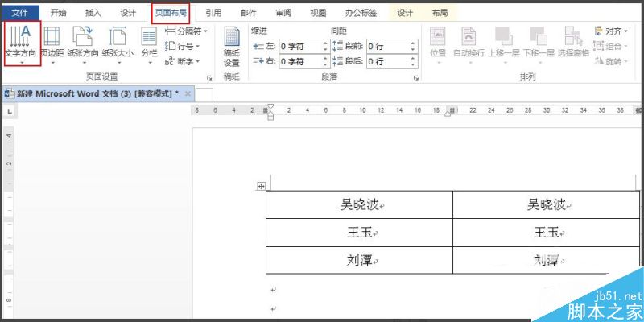Click the right column cell 吴晓波

(x=547, y=204)
